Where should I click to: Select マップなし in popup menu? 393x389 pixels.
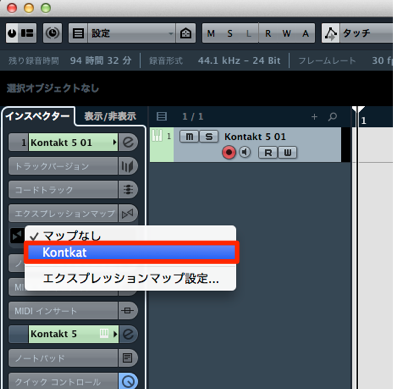130,235
